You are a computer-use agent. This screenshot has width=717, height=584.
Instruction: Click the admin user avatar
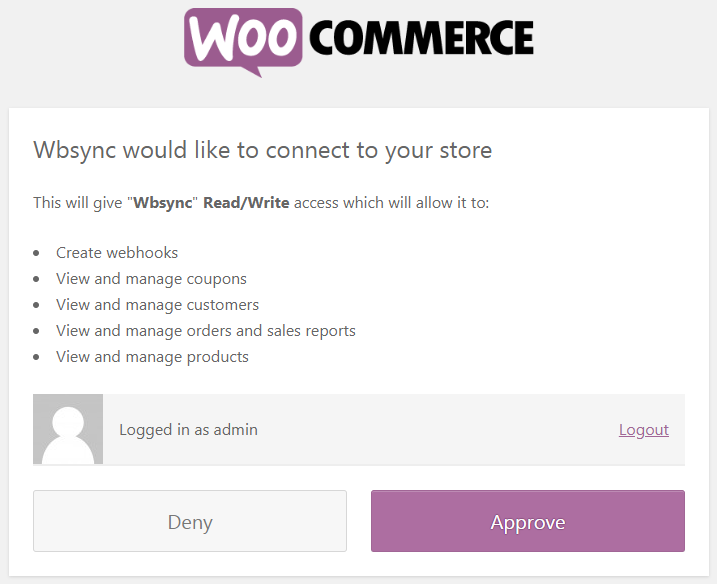68,429
